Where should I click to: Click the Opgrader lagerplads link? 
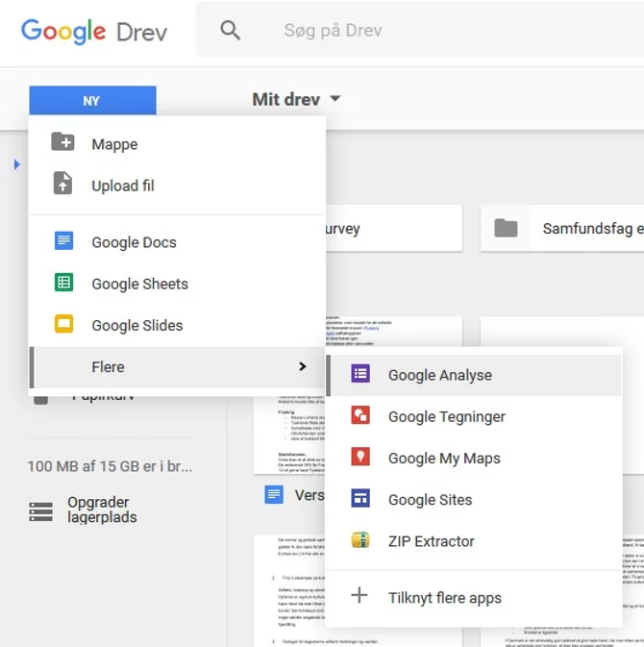102,510
